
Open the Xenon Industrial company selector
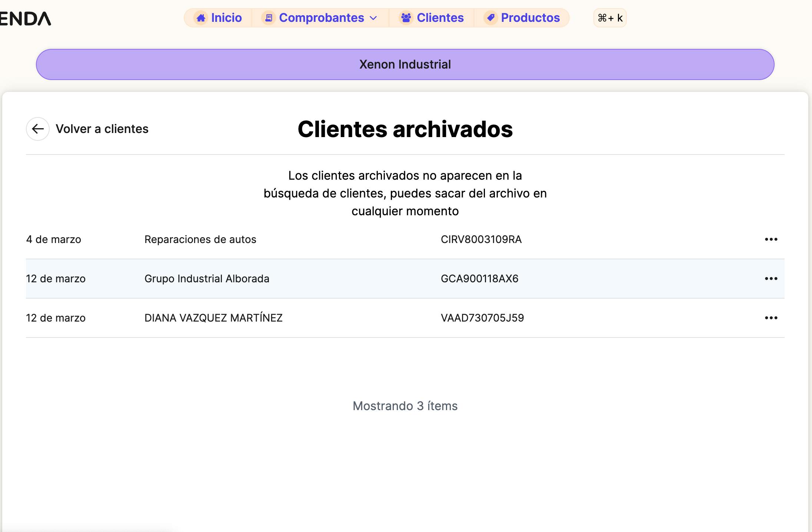(405, 64)
